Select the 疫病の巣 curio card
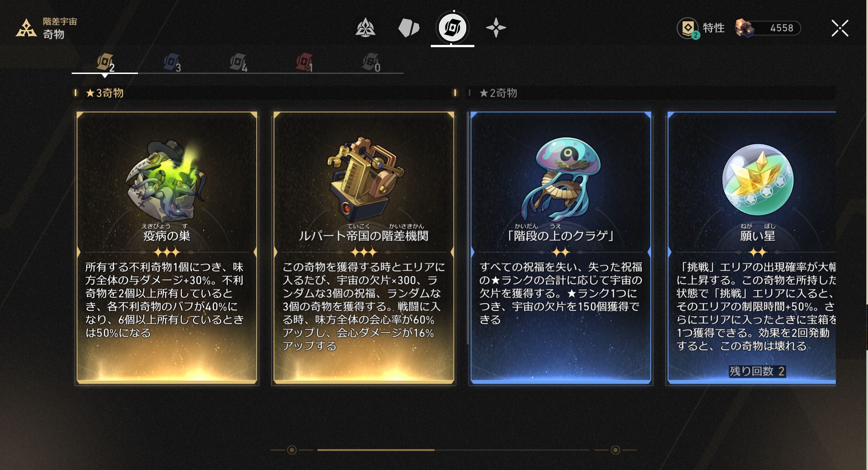This screenshot has width=868, height=470. point(167,248)
